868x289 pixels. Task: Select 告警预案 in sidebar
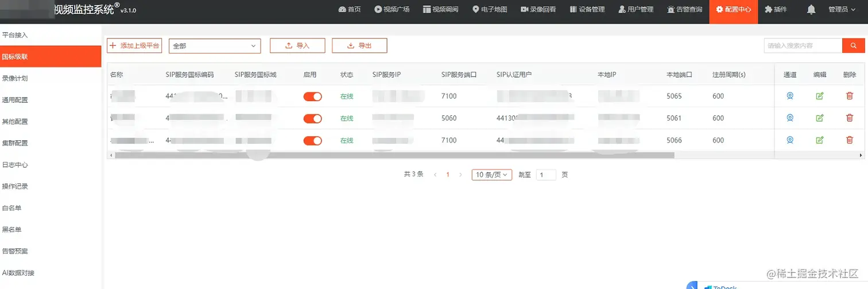(x=51, y=251)
